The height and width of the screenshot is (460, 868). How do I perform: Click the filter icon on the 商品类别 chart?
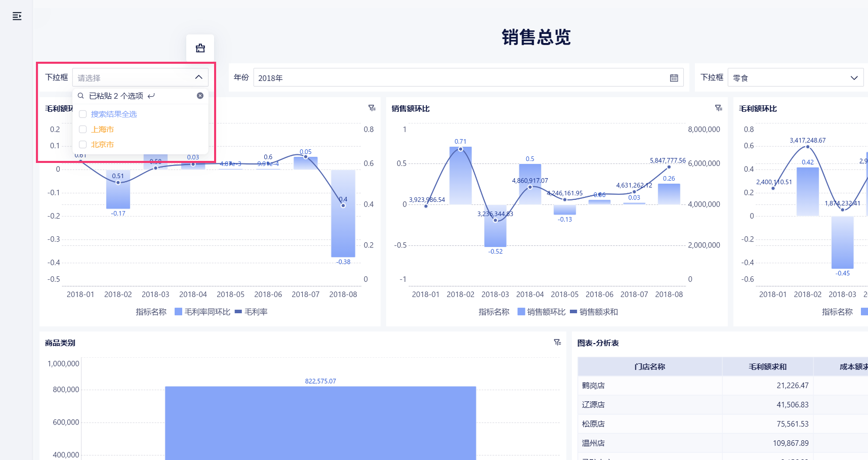(558, 343)
